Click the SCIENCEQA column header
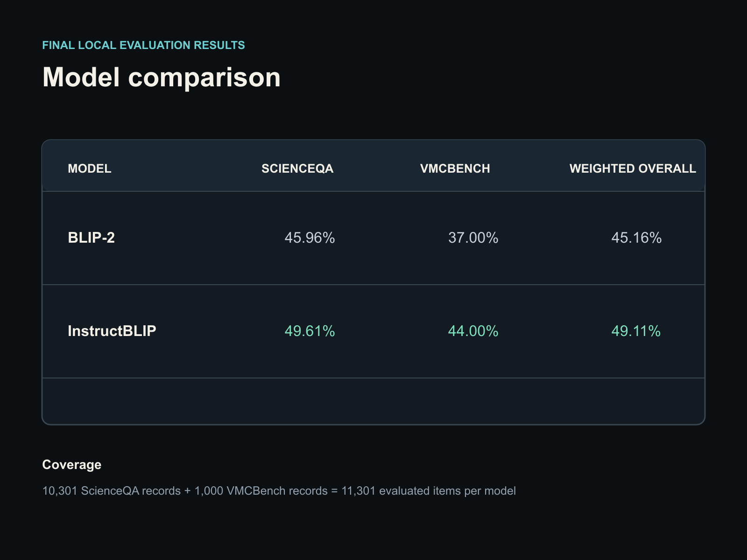The width and height of the screenshot is (747, 560). click(x=297, y=168)
